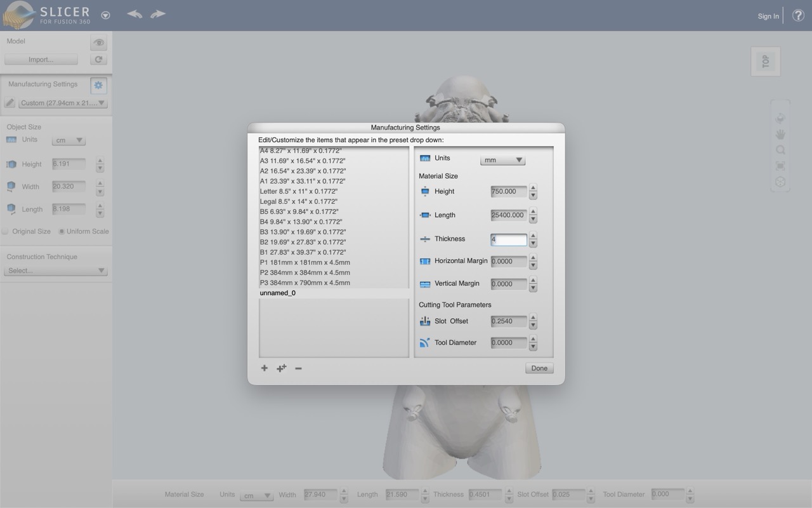
Task: Increase Thickness with the up stepper arrow
Action: (x=533, y=236)
